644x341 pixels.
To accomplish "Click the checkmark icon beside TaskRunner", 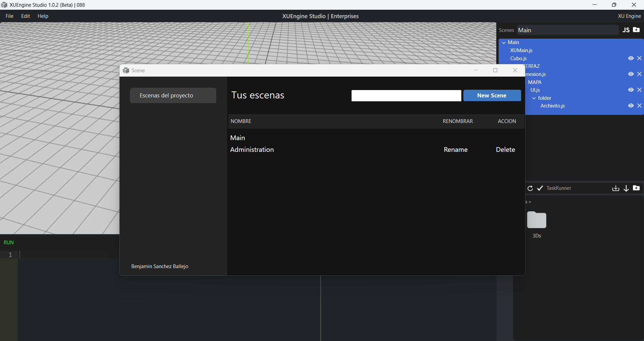I will tap(540, 188).
